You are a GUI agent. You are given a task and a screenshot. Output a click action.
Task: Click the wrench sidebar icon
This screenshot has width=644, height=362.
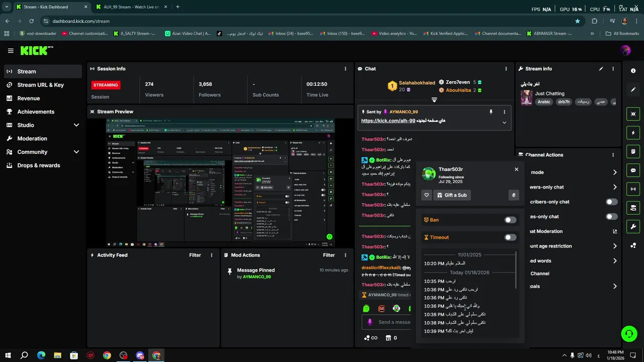633,226
